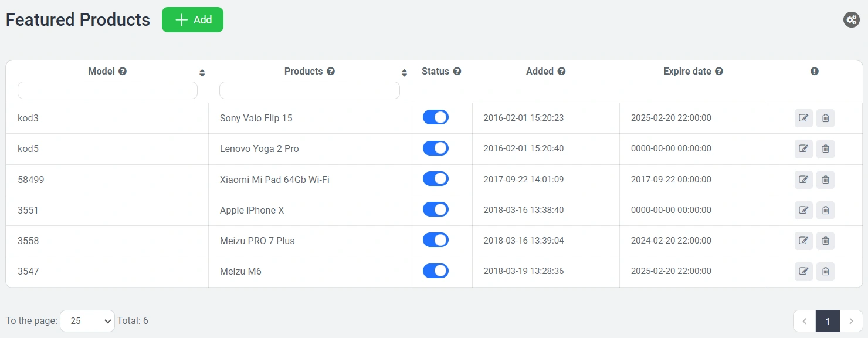The width and height of the screenshot is (868, 338).
Task: Open settings gears icon at top right
Action: (x=851, y=19)
